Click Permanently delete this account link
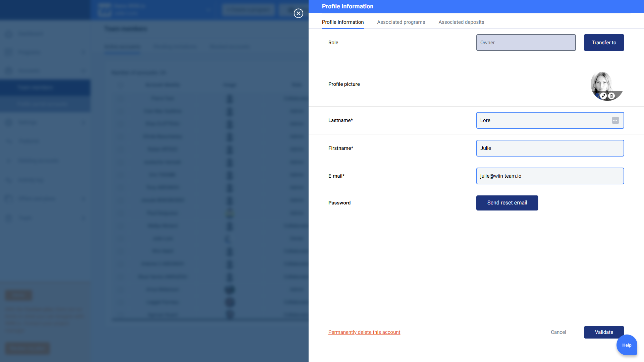Viewport: 644px width, 362px height. point(364,332)
